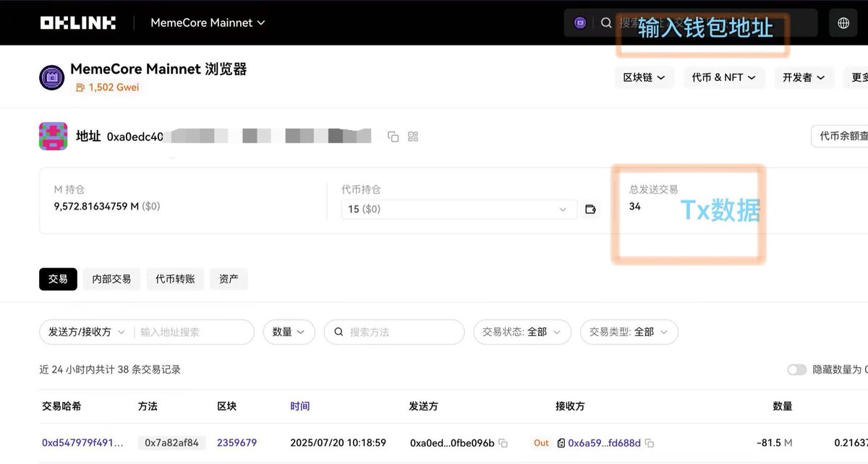
Task: Open the 数量 filter dropdown
Action: click(x=289, y=332)
